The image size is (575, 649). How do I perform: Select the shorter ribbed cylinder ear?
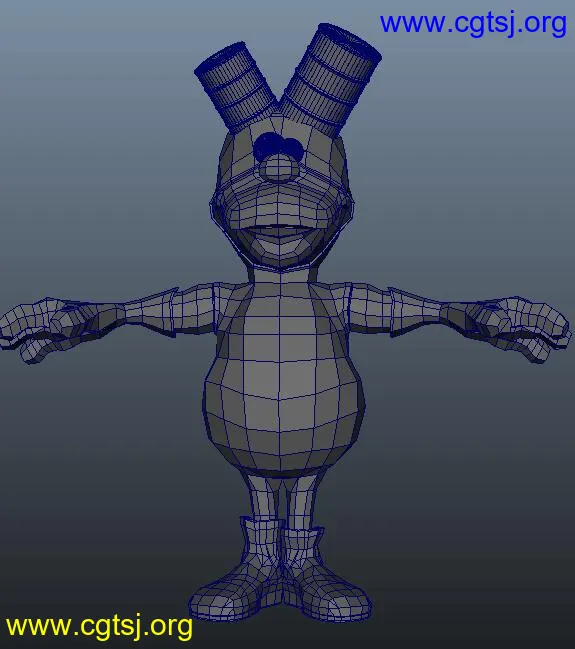[236, 85]
